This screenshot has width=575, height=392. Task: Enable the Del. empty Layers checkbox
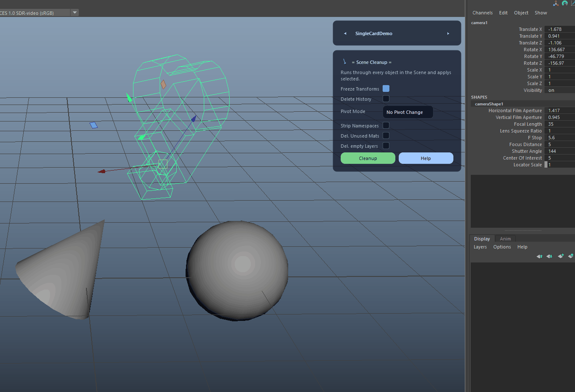(386, 146)
